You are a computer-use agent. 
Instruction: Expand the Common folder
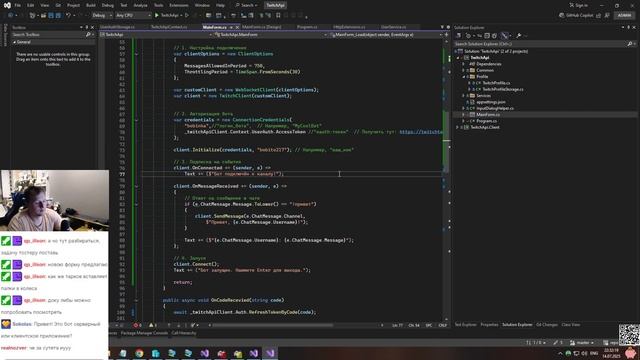point(463,70)
